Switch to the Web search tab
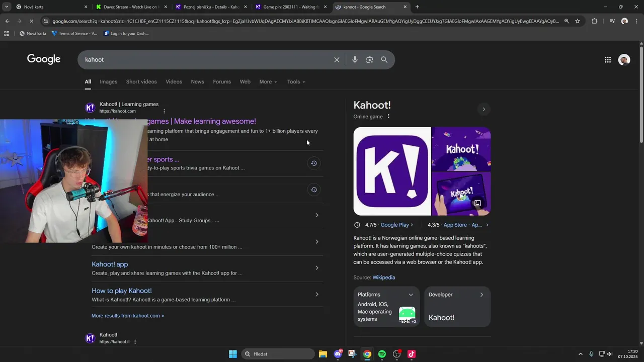This screenshot has width=644, height=362. (x=245, y=82)
